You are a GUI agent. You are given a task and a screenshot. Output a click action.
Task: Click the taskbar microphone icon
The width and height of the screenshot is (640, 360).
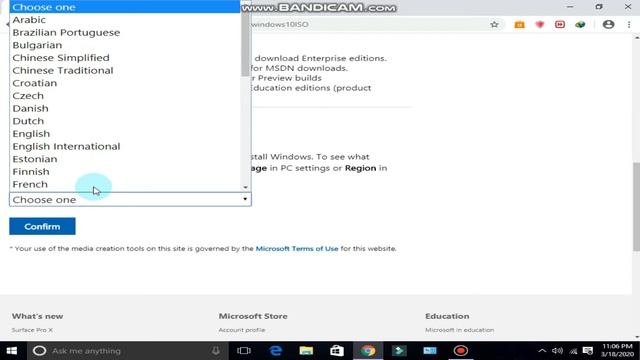216,351
